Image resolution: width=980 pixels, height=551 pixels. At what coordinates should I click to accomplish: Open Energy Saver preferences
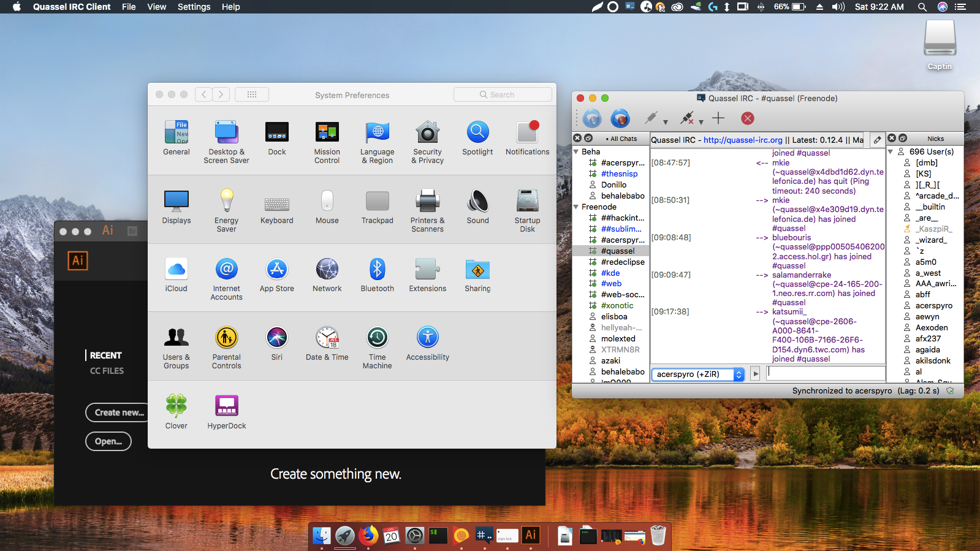coord(227,211)
